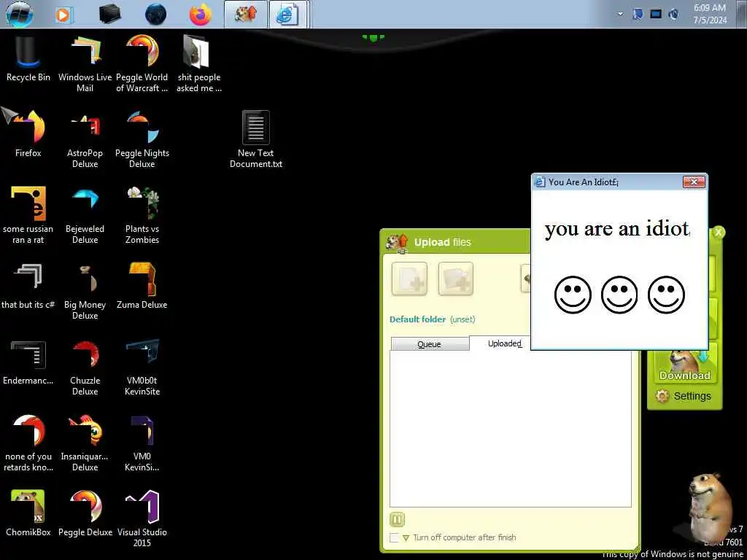Viewport: 747px width, 560px height.
Task: Open the ChomikBox Download panel button
Action: 684,365
